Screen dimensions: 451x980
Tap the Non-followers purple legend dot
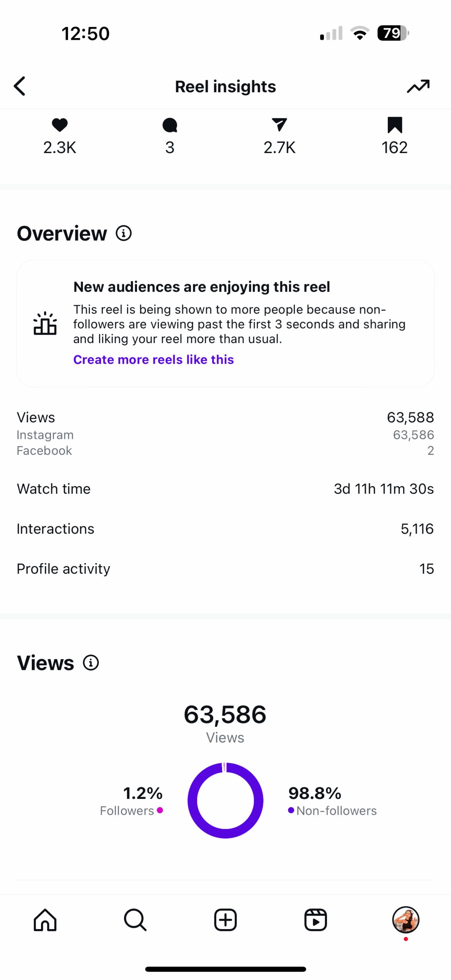[x=291, y=810]
